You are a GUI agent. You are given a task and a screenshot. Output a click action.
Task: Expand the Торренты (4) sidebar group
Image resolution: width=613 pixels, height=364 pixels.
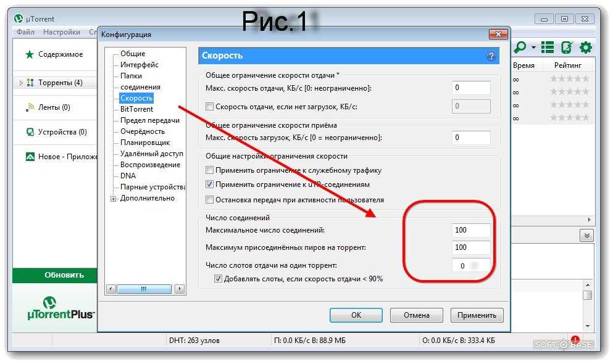click(21, 83)
